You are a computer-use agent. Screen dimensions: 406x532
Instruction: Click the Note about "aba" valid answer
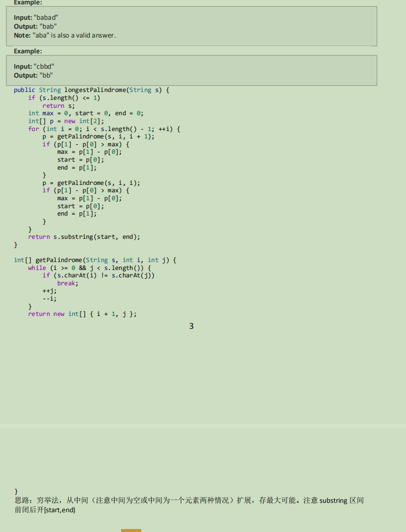[65, 35]
